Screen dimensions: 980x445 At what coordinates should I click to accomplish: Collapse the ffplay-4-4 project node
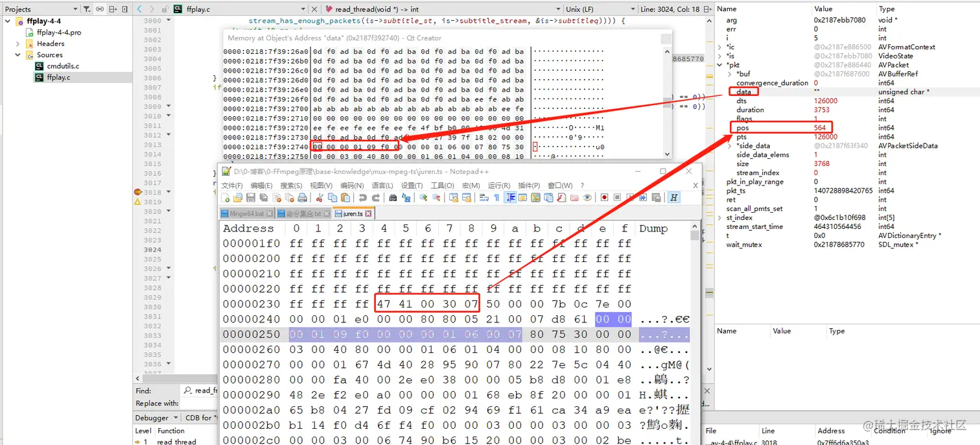point(8,21)
